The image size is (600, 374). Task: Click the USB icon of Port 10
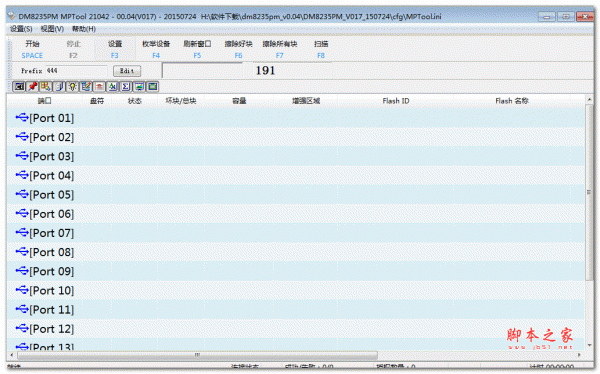(x=22, y=289)
